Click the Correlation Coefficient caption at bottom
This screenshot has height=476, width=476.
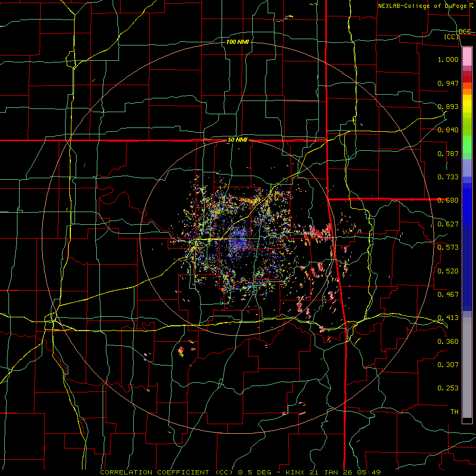(x=240, y=472)
